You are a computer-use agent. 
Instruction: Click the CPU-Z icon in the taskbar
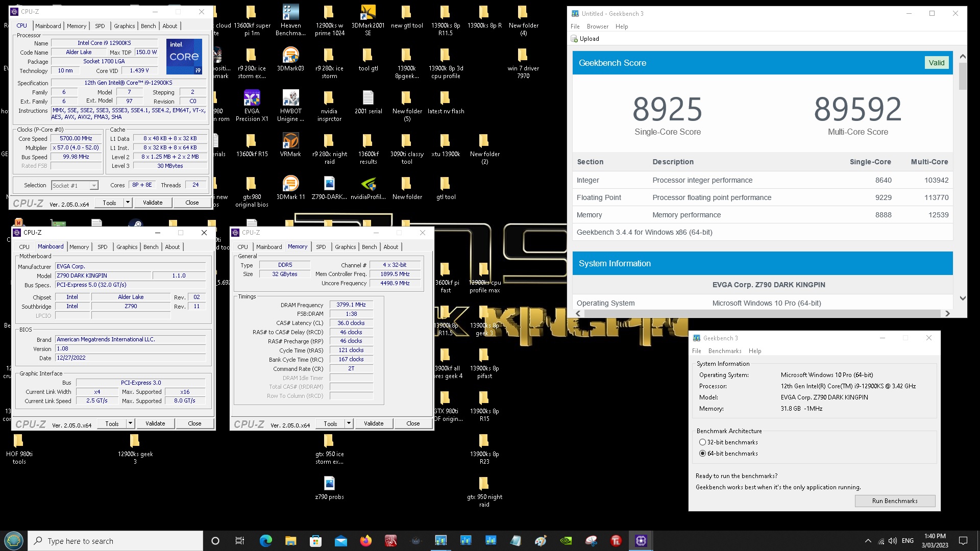tap(641, 541)
